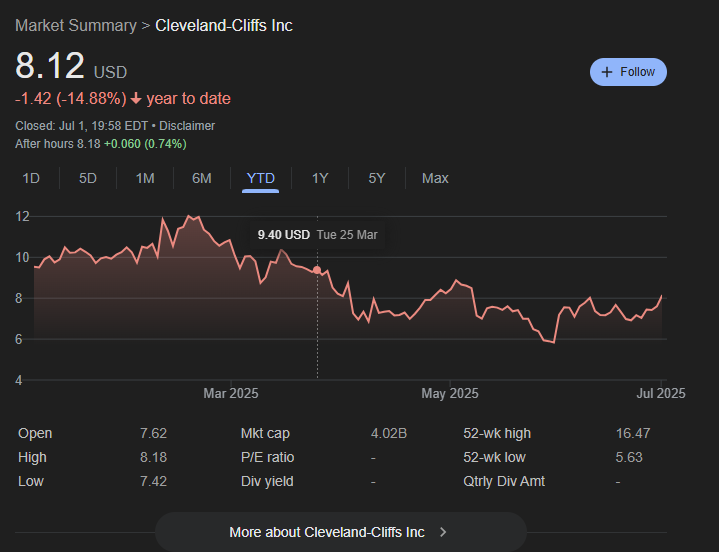This screenshot has height=552, width=719.
Task: Open the 5Y chart range
Action: coord(377,178)
